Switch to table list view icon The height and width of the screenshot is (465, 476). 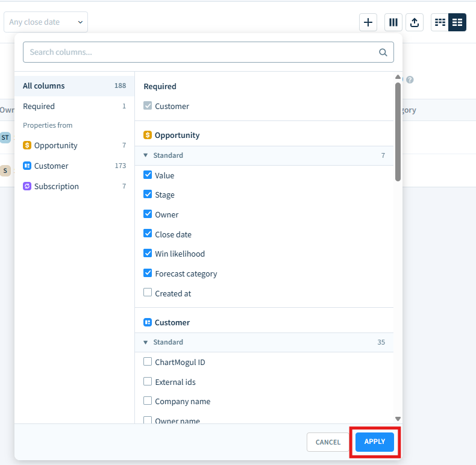[457, 22]
